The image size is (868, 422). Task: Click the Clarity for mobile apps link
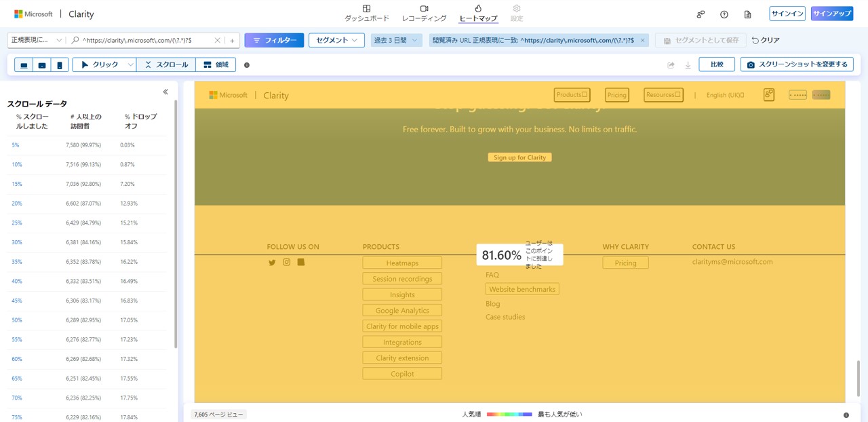point(402,326)
